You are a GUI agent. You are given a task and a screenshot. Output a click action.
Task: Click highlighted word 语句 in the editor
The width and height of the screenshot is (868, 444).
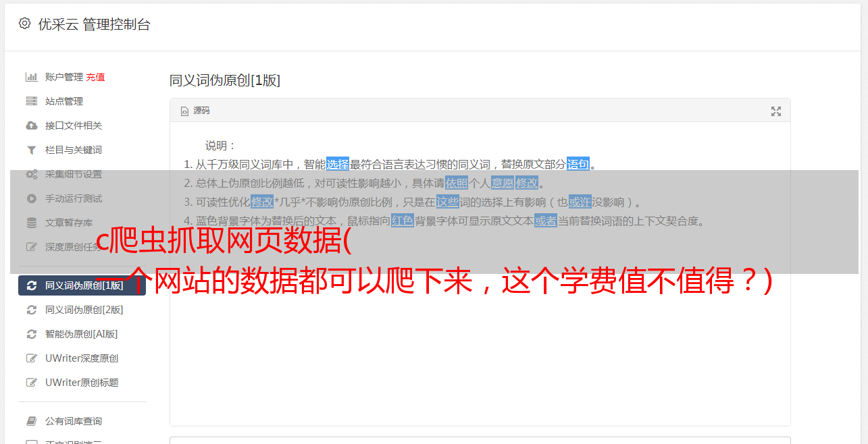click(578, 164)
